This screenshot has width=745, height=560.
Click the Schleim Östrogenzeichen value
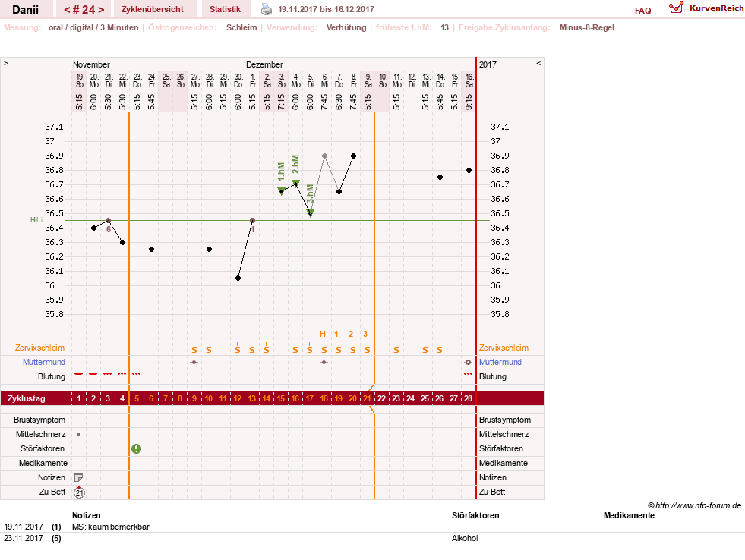[x=241, y=27]
